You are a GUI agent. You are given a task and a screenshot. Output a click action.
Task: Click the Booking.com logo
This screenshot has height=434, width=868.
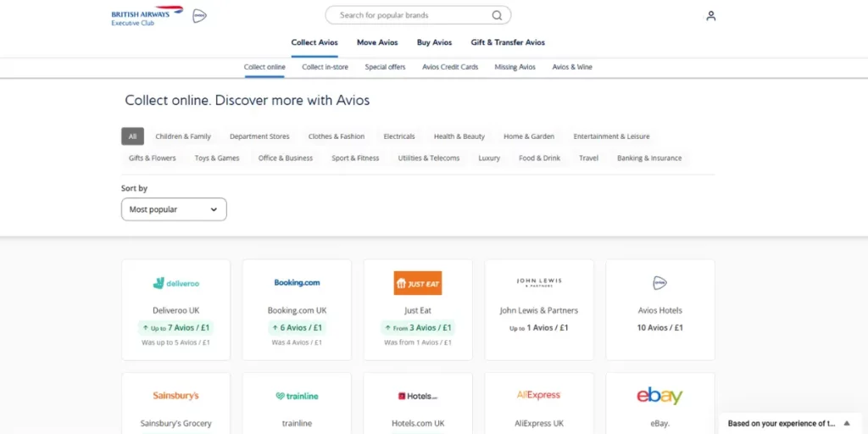tap(297, 283)
